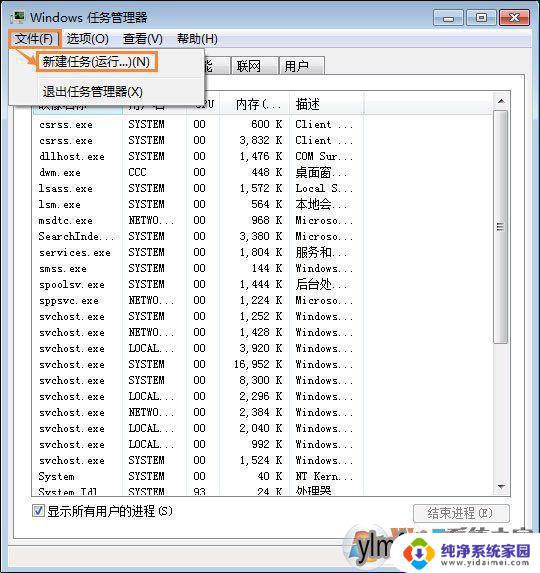Select svchost.exe using 992 K memory
This screenshot has height=573, width=540.
pyautogui.click(x=197, y=444)
